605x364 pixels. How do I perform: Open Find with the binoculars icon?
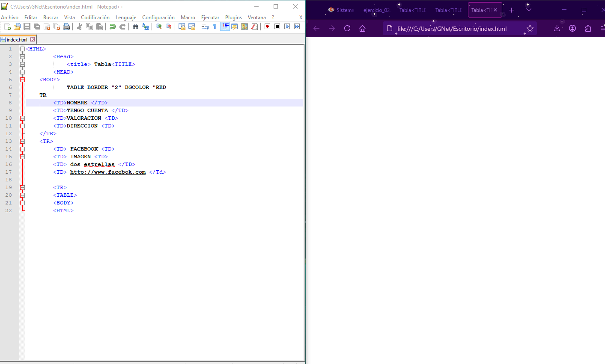135,27
